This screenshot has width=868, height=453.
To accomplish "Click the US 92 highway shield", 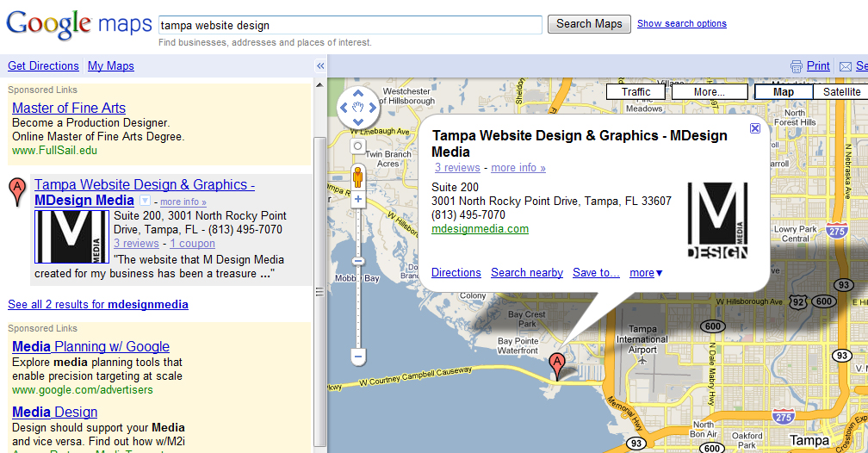I will point(798,301).
